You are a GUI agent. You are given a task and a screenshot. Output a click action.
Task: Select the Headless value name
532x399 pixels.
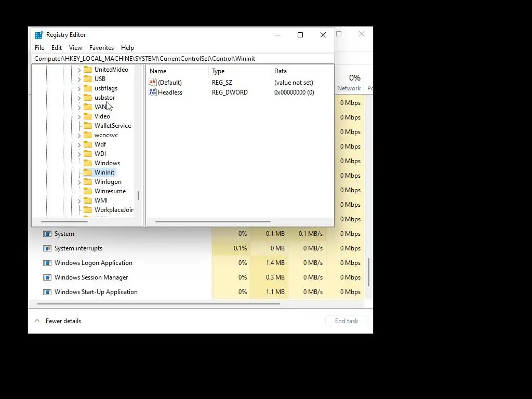pos(170,92)
